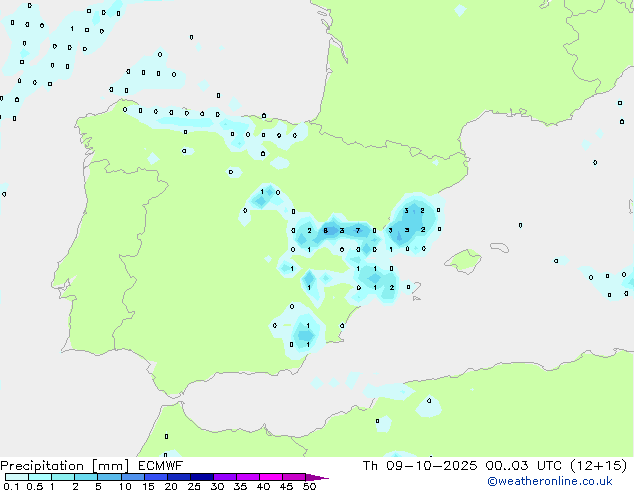Screen dimensions: 634x490
Task: Pick the purple legend swatch at 30
Action: 224,477
